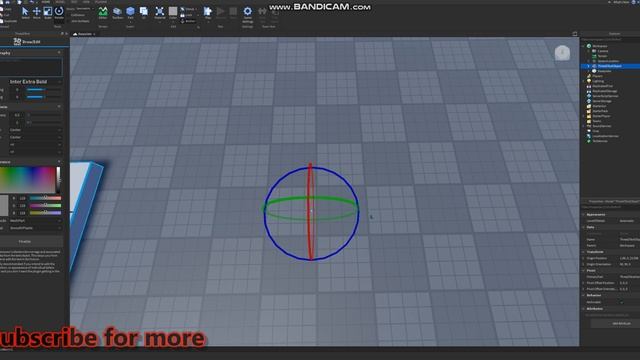Viewport: 640px width, 360px height.
Task: Open the UI tool in the ribbon
Action: [x=144, y=13]
